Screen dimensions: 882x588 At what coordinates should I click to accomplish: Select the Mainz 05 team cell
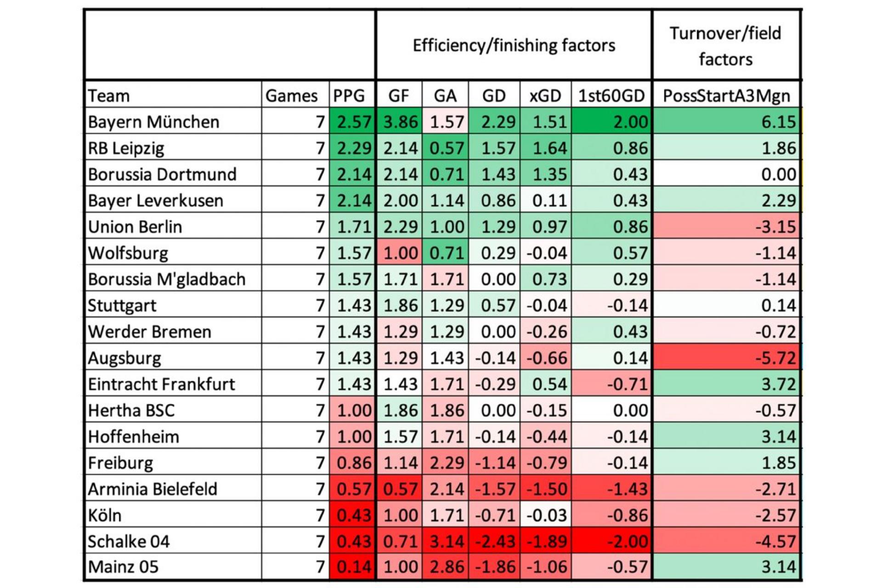pyautogui.click(x=123, y=567)
